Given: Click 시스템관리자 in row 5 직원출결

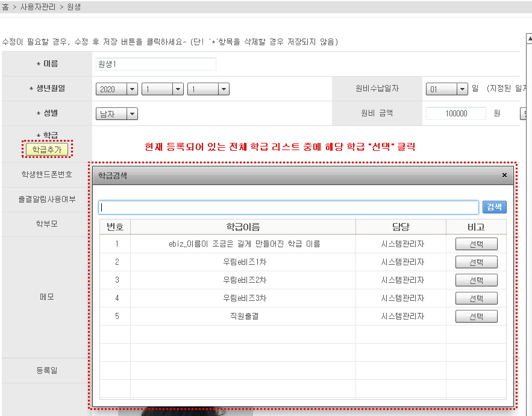Looking at the screenshot, I should [402, 316].
